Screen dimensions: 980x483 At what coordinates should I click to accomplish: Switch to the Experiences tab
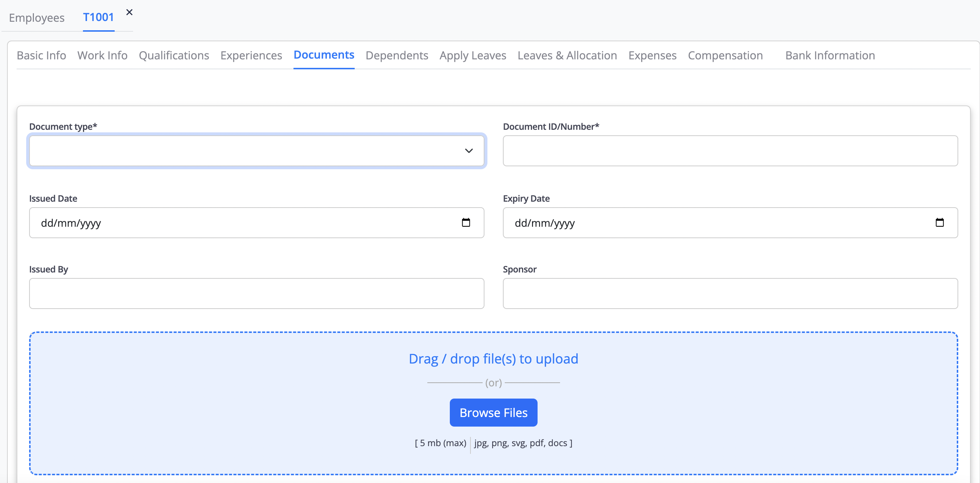251,56
